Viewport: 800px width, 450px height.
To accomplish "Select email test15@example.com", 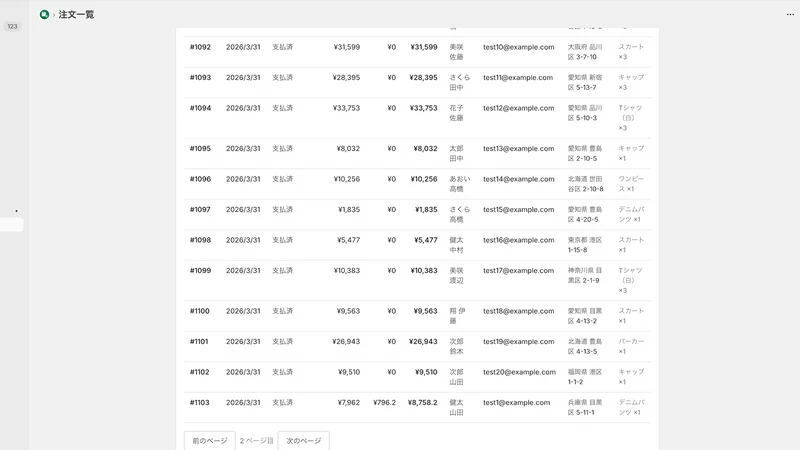I will [518, 210].
